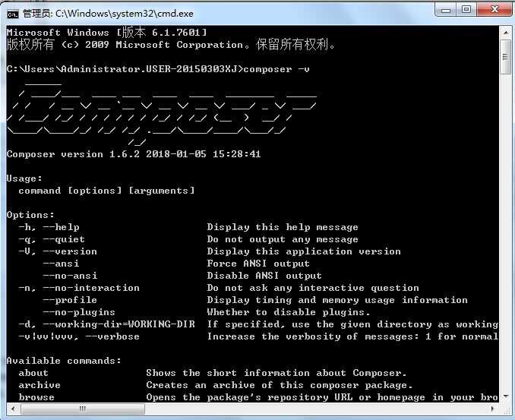Viewport: 515px width, 420px height.
Task: Minimize the cmd.exe window
Action: click(446, 10)
